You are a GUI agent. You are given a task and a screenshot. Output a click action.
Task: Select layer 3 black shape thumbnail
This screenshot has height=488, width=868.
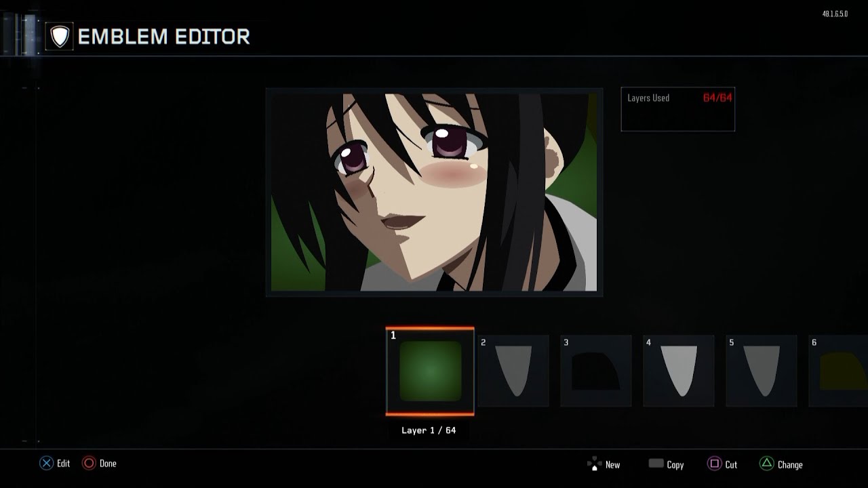coord(596,371)
